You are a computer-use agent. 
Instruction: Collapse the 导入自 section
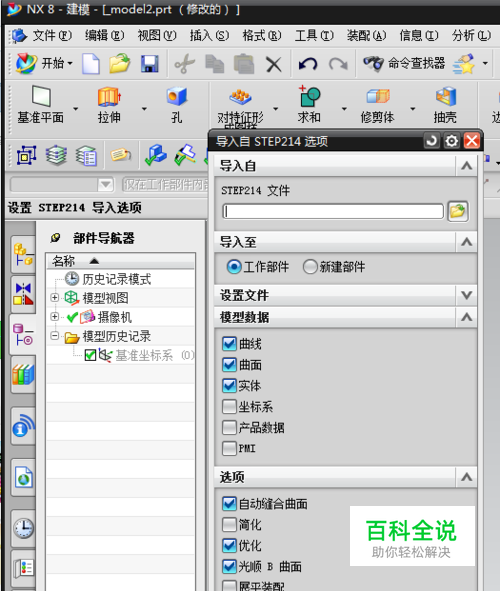[x=466, y=165]
